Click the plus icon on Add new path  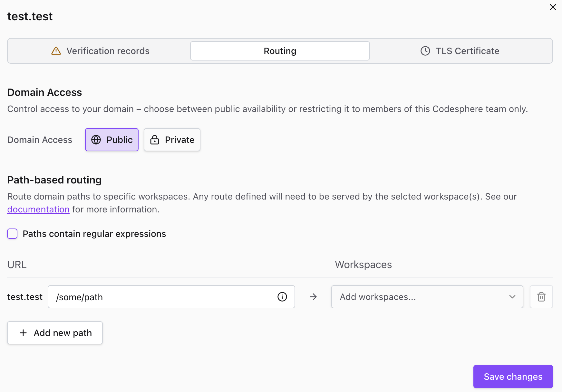click(23, 333)
